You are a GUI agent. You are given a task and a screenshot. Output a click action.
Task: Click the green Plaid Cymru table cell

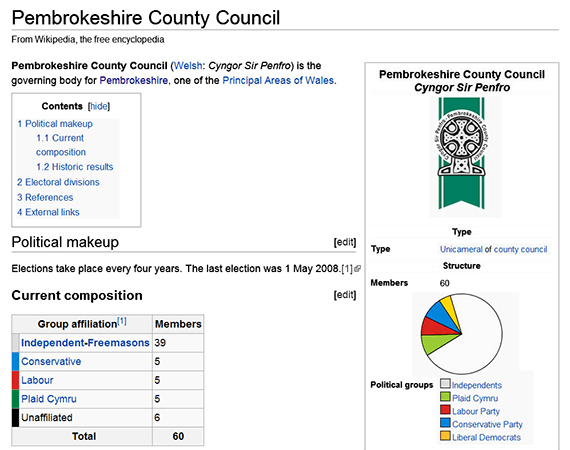15,399
